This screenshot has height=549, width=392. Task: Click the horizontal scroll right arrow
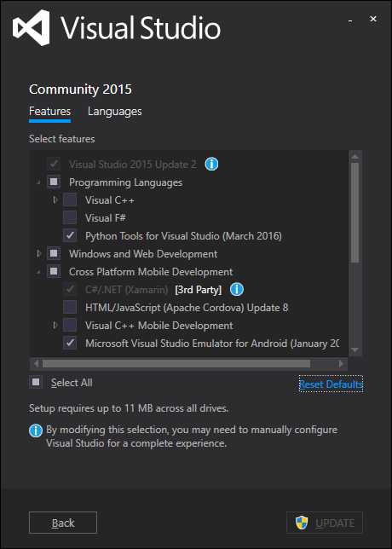[341, 364]
